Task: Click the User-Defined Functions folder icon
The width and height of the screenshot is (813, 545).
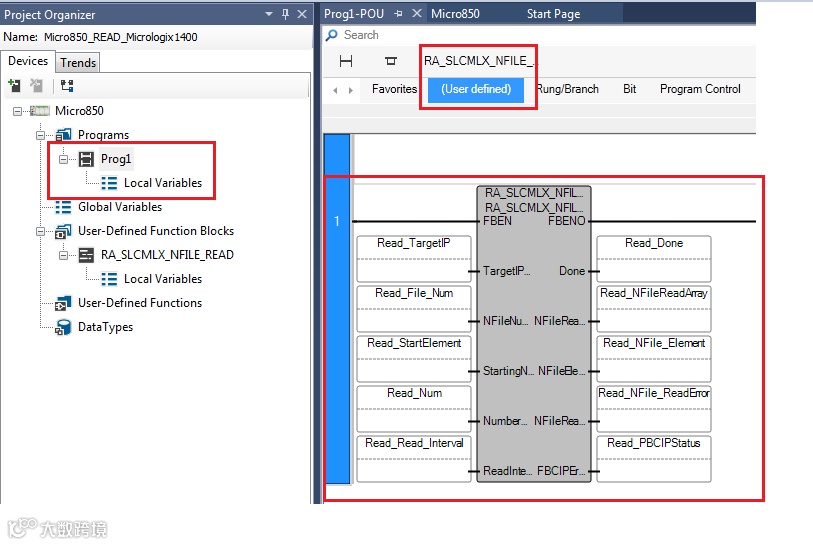Action: click(x=63, y=303)
